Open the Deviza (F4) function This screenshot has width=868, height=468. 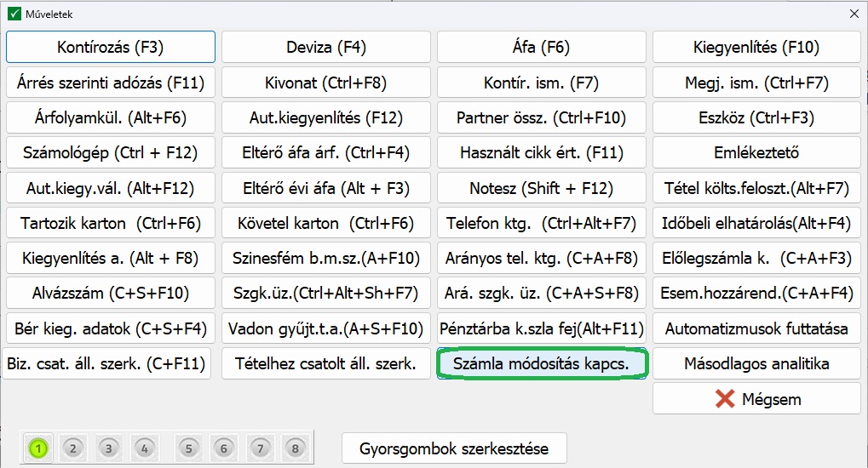pyautogui.click(x=326, y=48)
